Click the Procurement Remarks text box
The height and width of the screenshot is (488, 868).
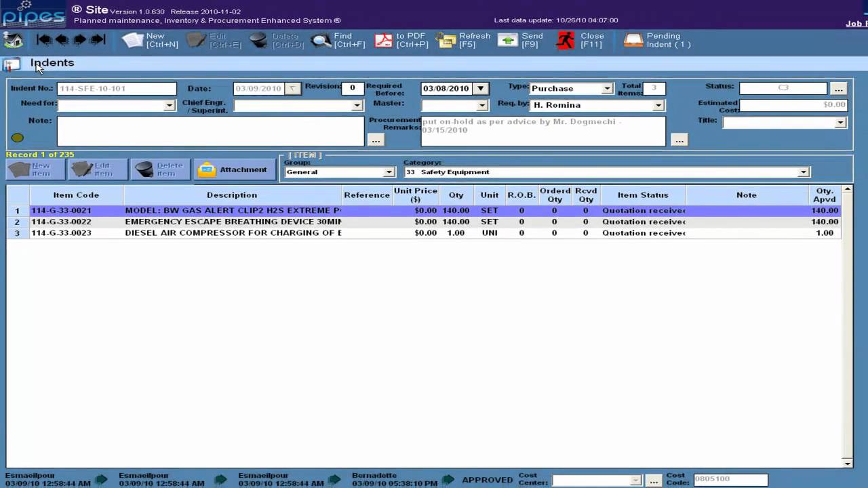tap(543, 131)
